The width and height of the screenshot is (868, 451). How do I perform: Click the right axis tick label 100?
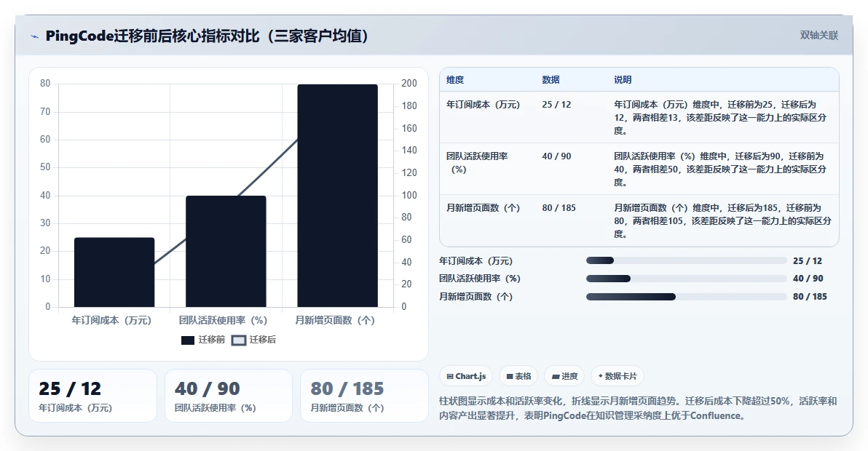409,195
